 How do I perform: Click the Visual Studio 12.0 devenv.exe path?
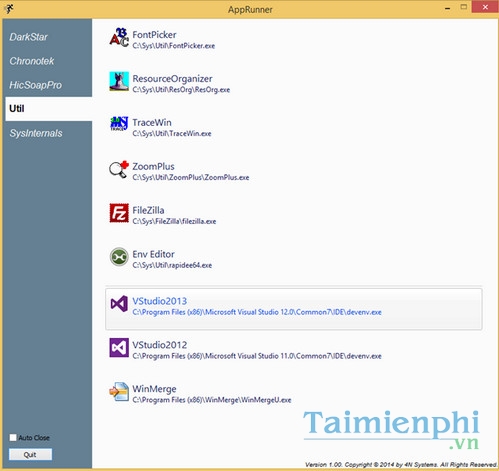tap(257, 312)
